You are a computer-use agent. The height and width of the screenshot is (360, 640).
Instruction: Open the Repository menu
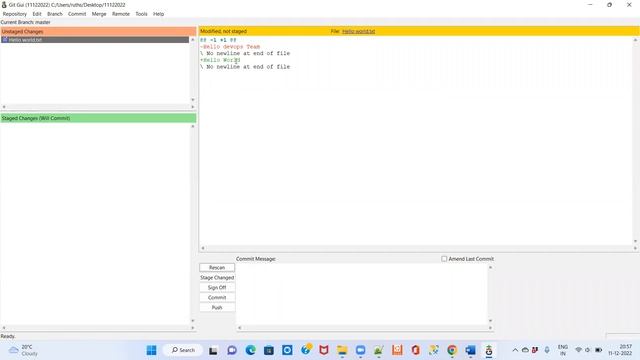point(15,14)
